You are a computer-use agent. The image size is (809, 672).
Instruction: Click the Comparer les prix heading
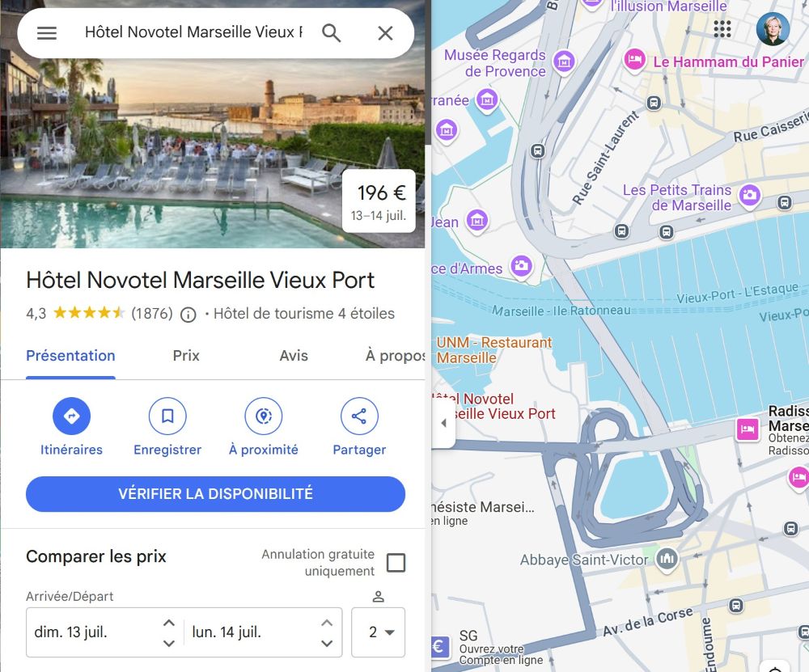(96, 556)
